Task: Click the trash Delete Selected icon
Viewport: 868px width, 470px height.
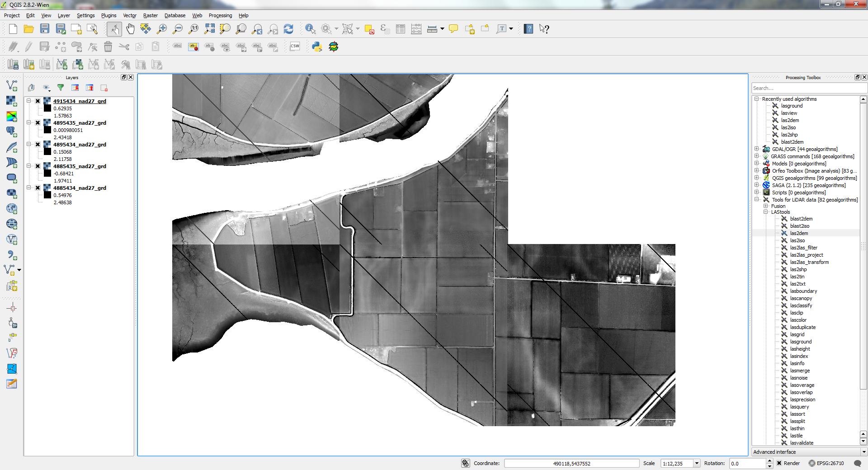Action: [x=108, y=47]
